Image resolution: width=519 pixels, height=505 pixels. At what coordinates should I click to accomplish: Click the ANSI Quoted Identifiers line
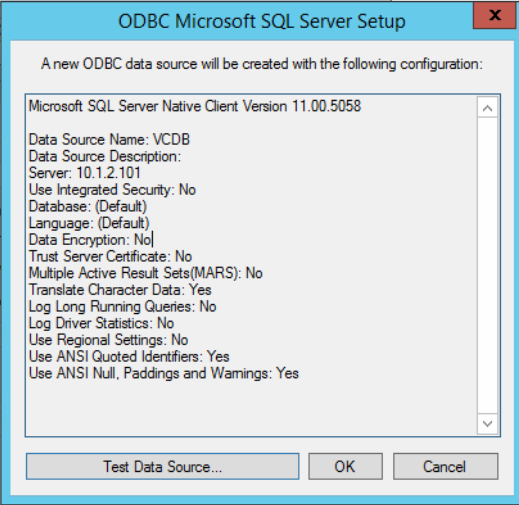pyautogui.click(x=129, y=356)
